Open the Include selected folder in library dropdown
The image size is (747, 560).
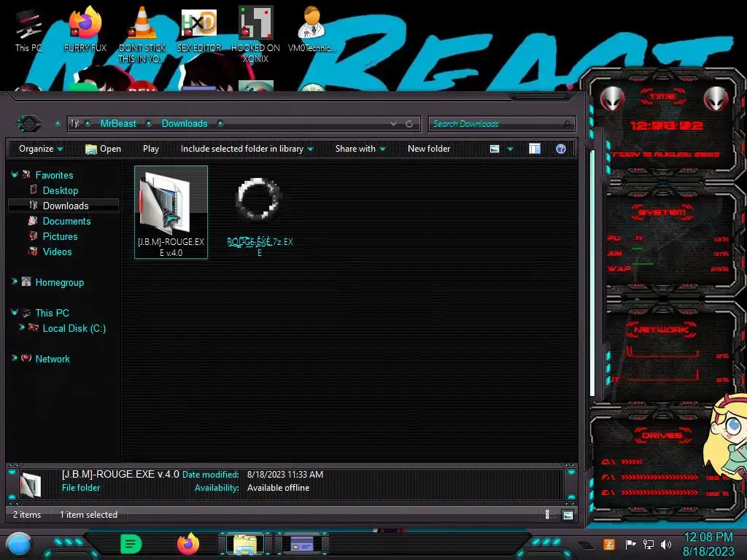[247, 149]
